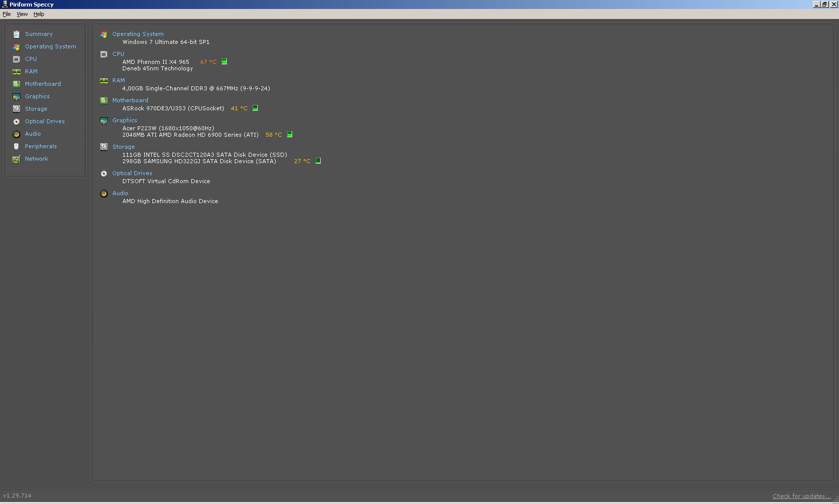
Task: Click the disc icon beside the Optical Drives heading
Action: coord(104,174)
